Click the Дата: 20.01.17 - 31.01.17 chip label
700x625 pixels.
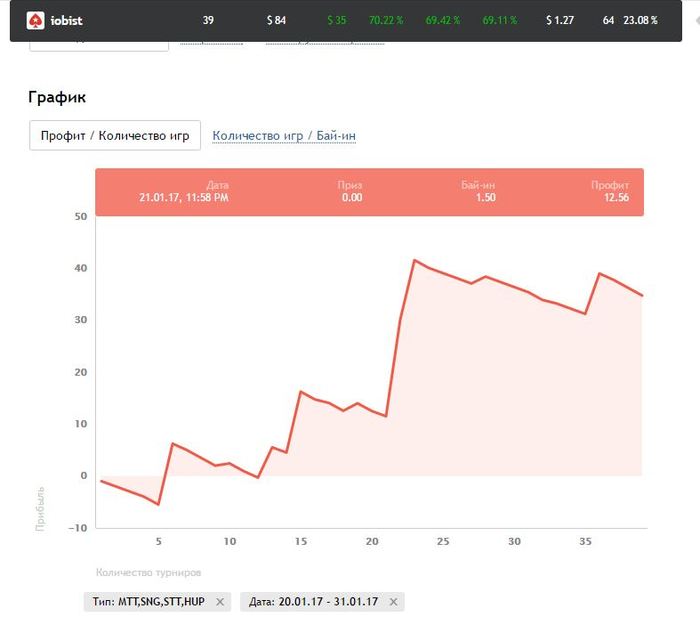coord(313,601)
